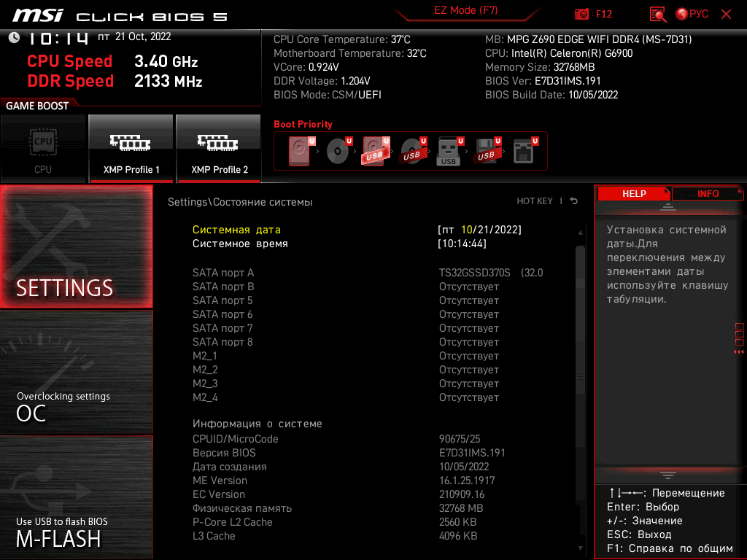Select the hard disk boot device icon

click(x=300, y=151)
